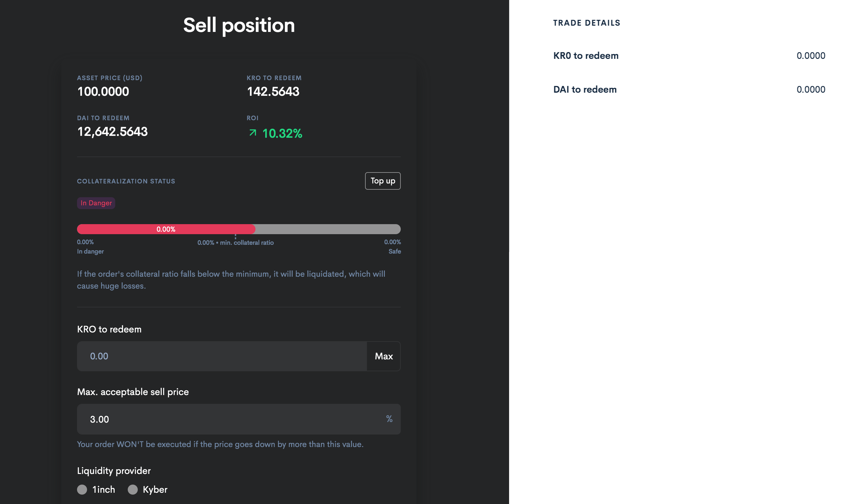
Task: Click the TRADE DETAILS heading
Action: 587,23
